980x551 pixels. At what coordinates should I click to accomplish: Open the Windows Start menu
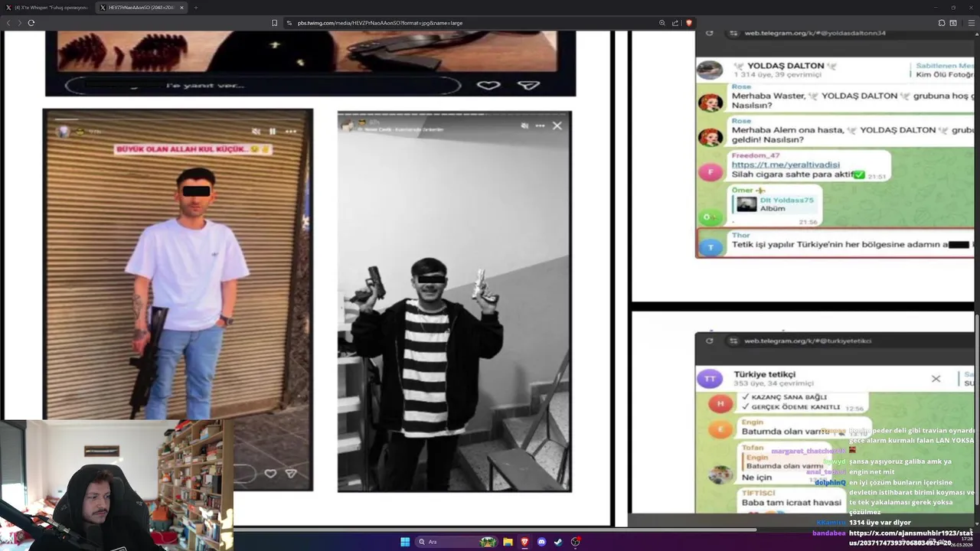(405, 542)
